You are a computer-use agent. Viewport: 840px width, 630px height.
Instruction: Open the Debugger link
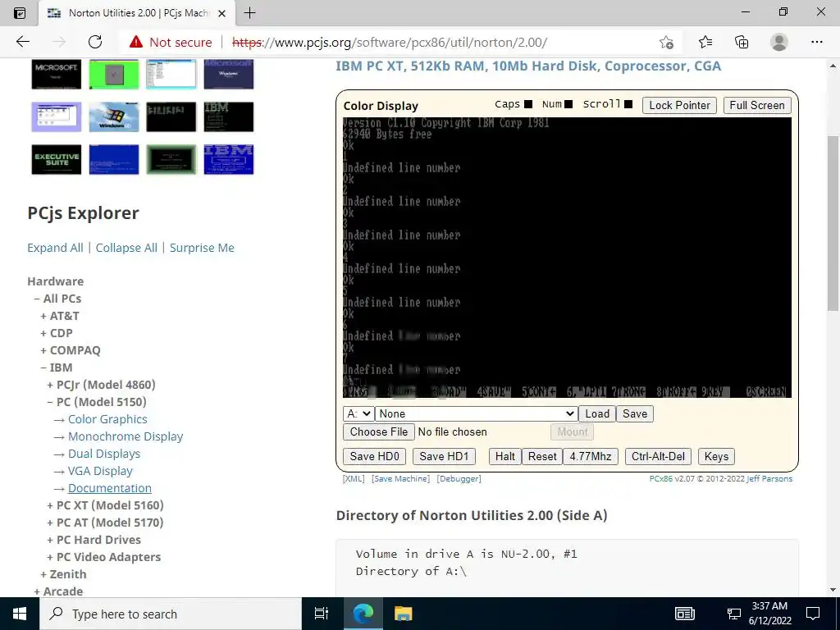pyautogui.click(x=459, y=479)
